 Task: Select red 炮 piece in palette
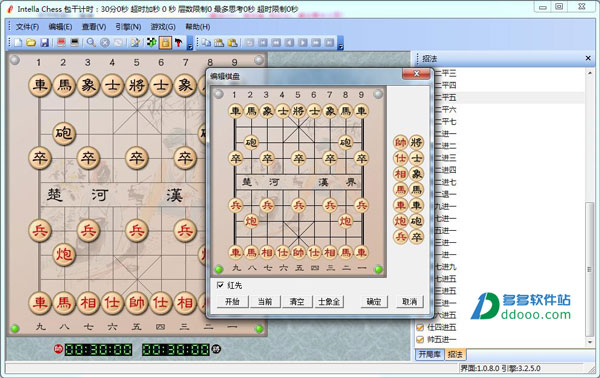[x=401, y=221]
